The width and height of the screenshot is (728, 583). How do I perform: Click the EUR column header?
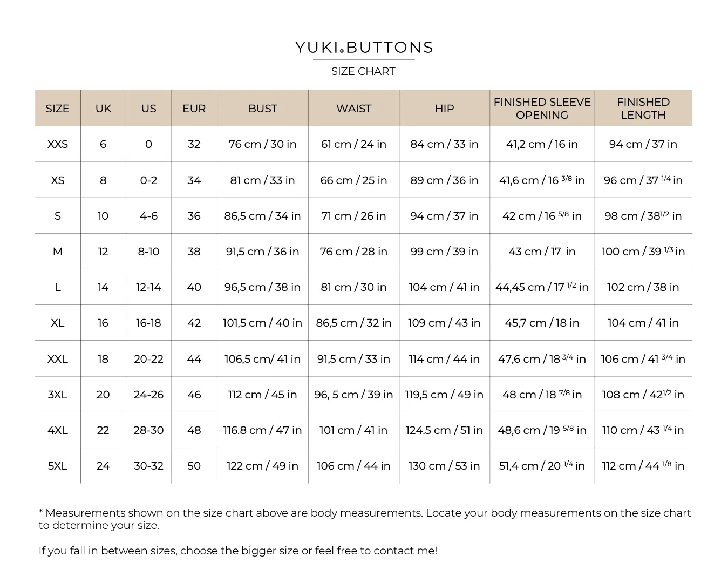[194, 109]
